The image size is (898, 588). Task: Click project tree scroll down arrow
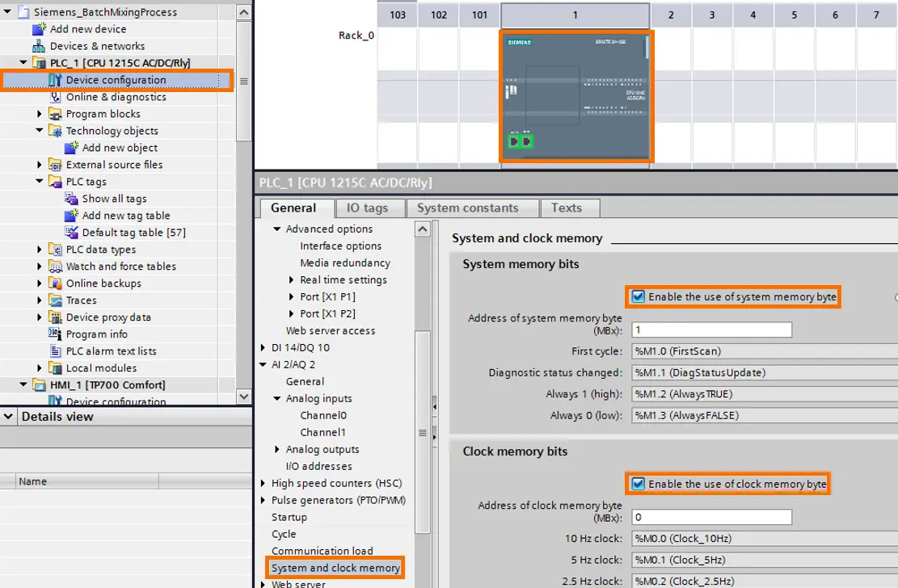243,397
